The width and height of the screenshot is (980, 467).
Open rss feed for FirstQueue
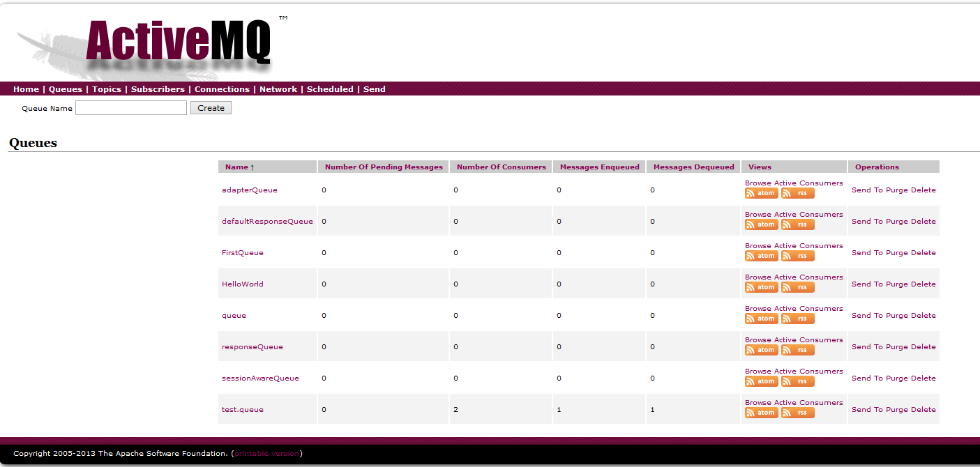tap(797, 256)
